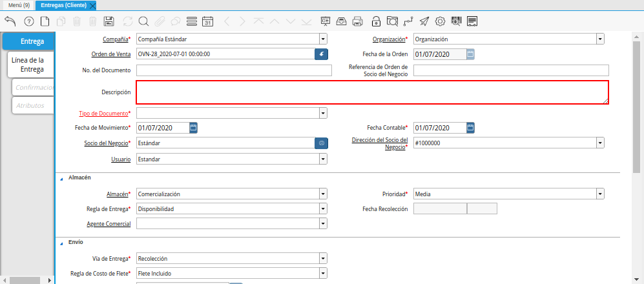Viewport: 644px width, 284px height.
Task: Expand the Almacén dropdown list
Action: [322, 194]
